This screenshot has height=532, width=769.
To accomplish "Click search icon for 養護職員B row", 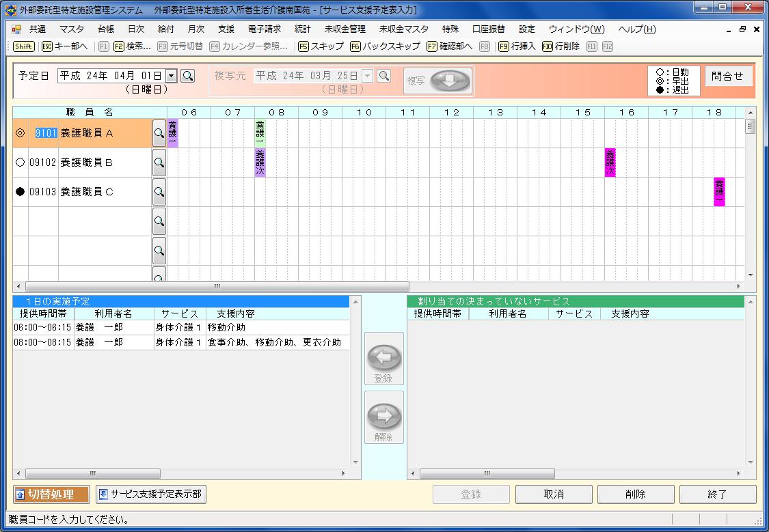I will tap(159, 163).
